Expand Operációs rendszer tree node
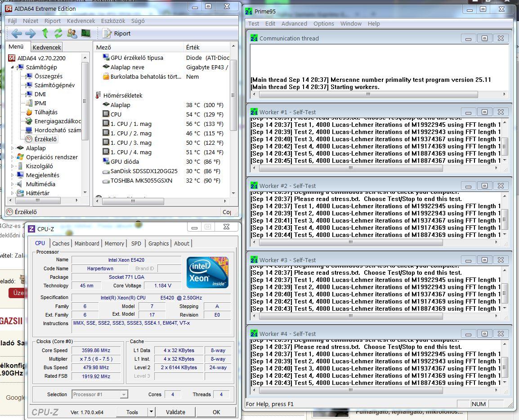Viewport: 519px width, 420px height. [x=12, y=157]
